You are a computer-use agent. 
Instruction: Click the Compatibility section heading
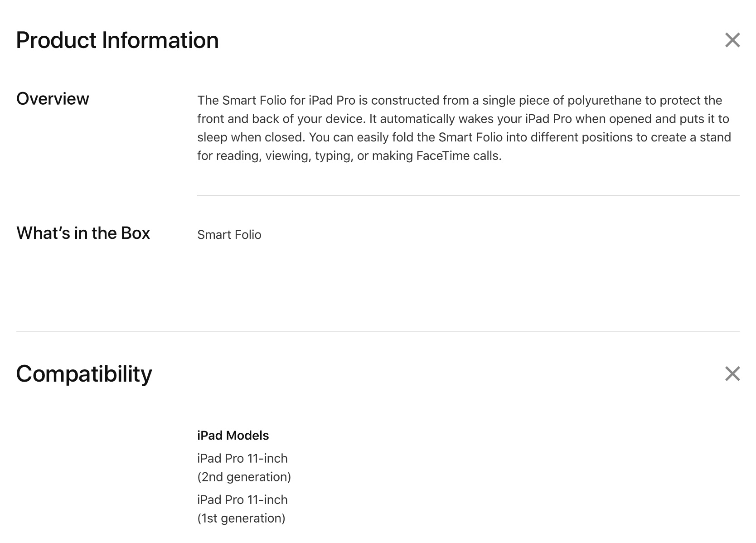84,374
